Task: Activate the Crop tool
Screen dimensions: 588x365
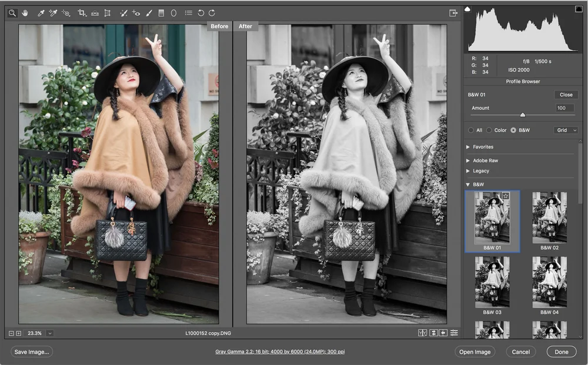Action: tap(82, 12)
